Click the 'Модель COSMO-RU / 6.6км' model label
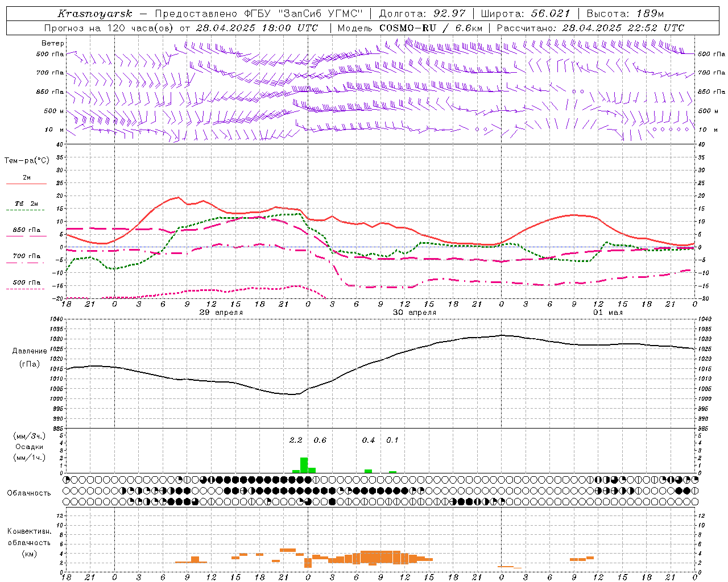Viewport: 728px width, 582px height. (409, 28)
